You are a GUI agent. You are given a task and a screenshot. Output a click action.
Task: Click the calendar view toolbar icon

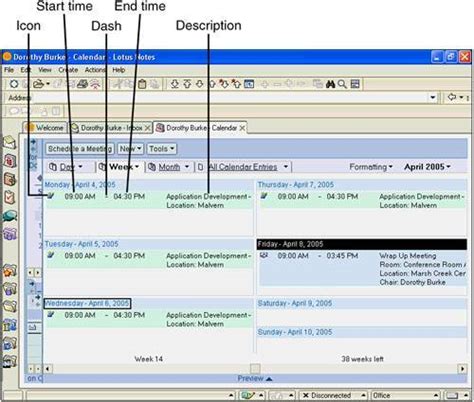pos(249,84)
